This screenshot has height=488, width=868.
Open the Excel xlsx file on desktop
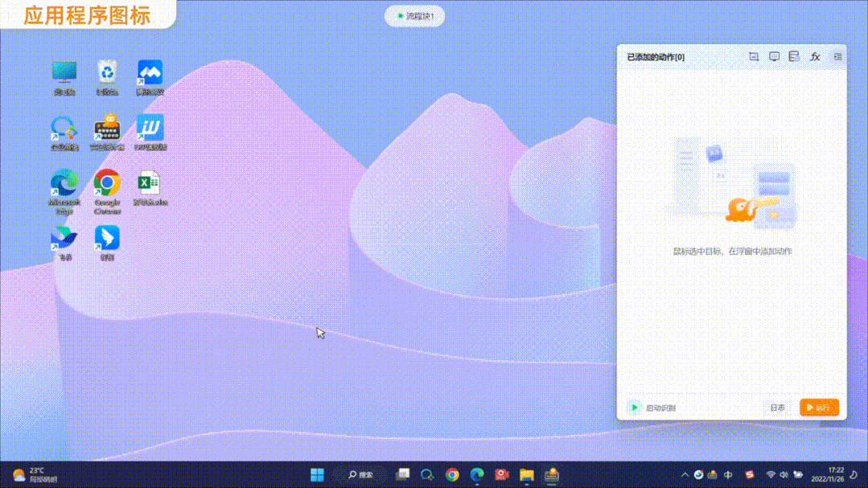(150, 189)
